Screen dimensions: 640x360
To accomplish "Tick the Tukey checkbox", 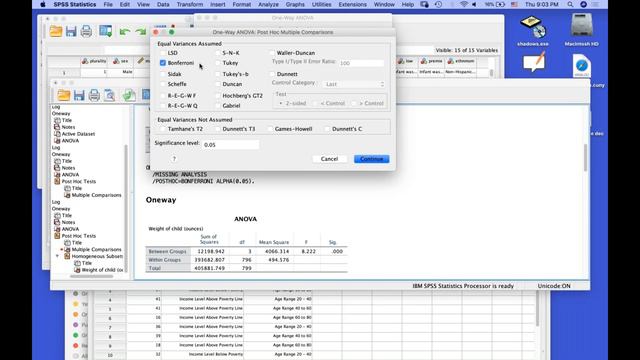I will pyautogui.click(x=218, y=63).
